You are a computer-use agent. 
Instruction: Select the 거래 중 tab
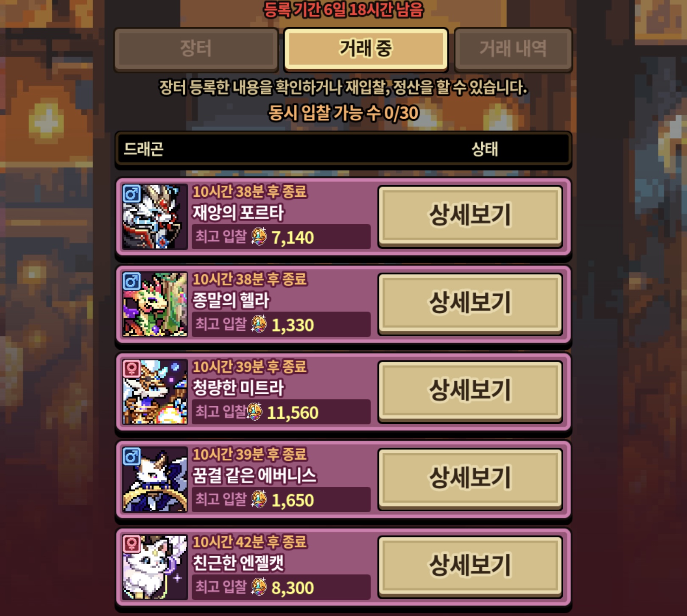pos(366,49)
